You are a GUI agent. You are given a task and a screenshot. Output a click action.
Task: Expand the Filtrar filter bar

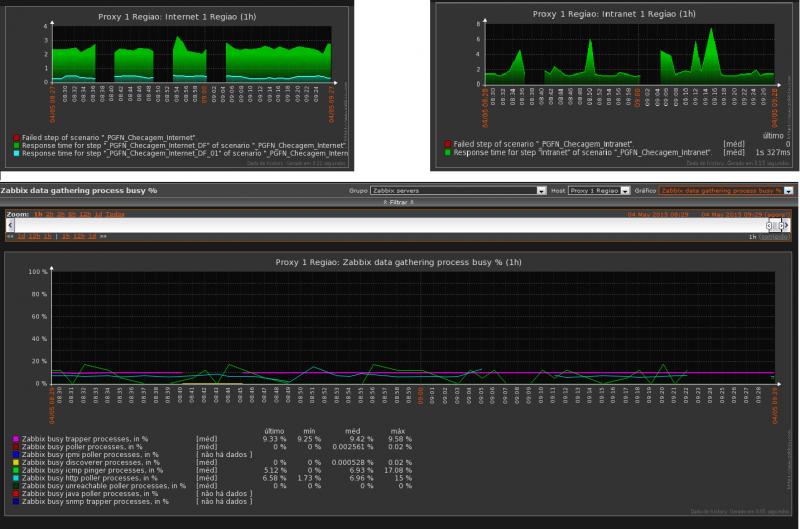point(400,201)
